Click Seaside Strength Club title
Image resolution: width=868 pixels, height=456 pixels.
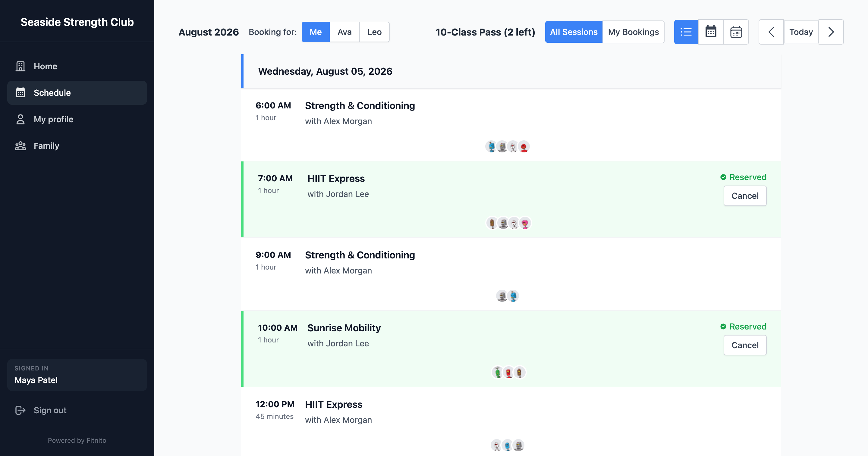(77, 22)
